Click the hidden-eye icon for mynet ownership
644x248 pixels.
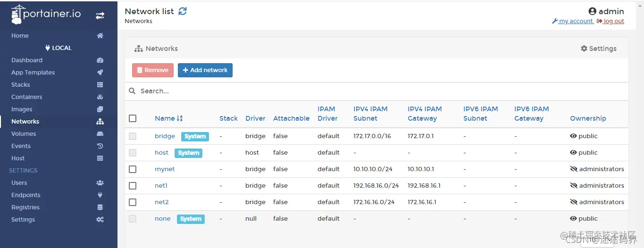(574, 169)
